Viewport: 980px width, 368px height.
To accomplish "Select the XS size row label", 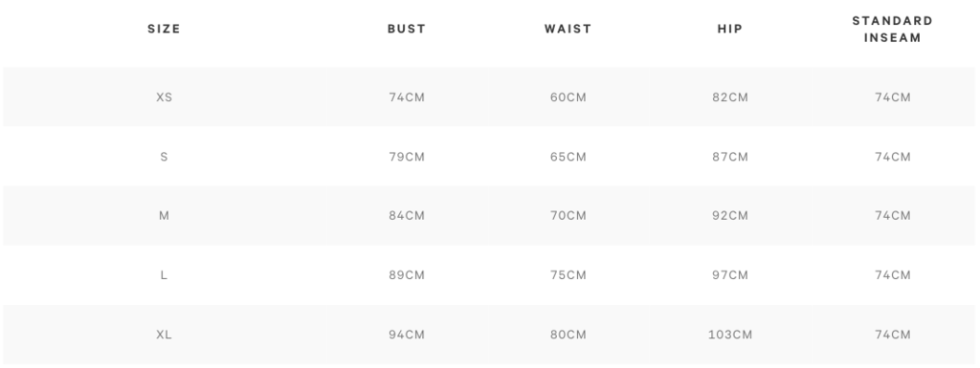I will [164, 97].
